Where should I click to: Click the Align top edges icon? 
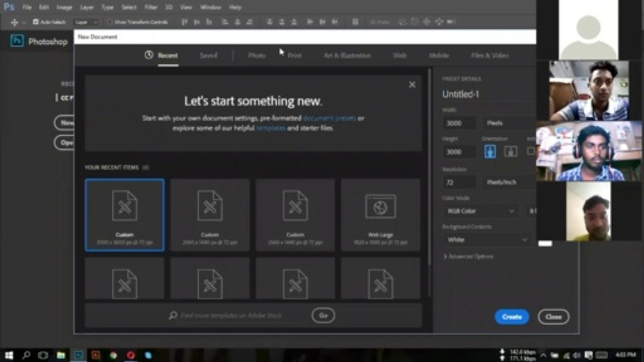(x=184, y=22)
